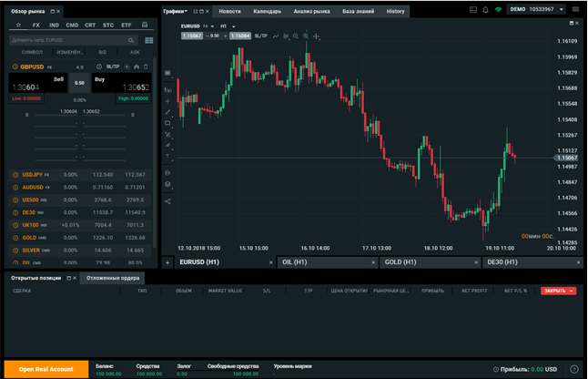The width and height of the screenshot is (588, 379).
Task: Select the f(x) indicators tool on the chart
Action: click(x=167, y=91)
